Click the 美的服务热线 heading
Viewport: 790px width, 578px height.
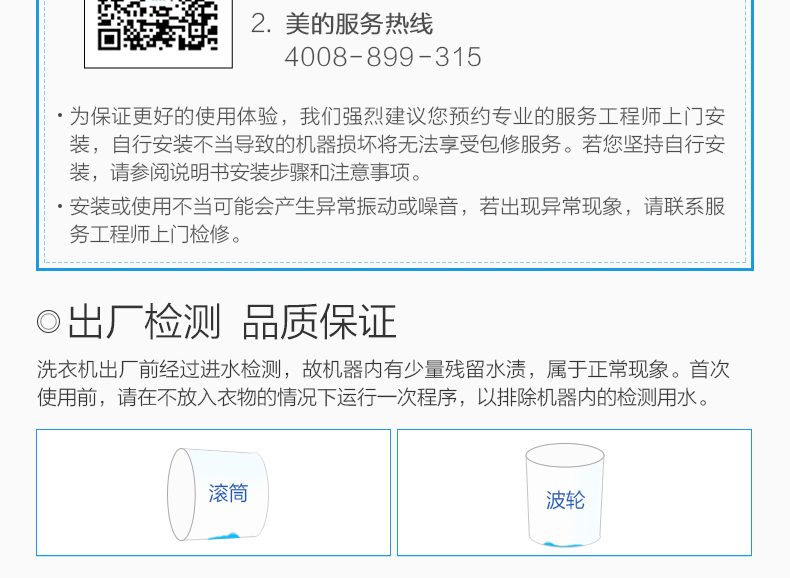pyautogui.click(x=359, y=24)
